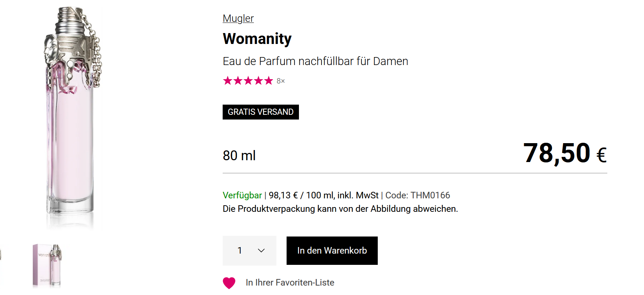Click the Produktverpackung disclaimer note
This screenshot has width=644, height=295.
tap(340, 209)
